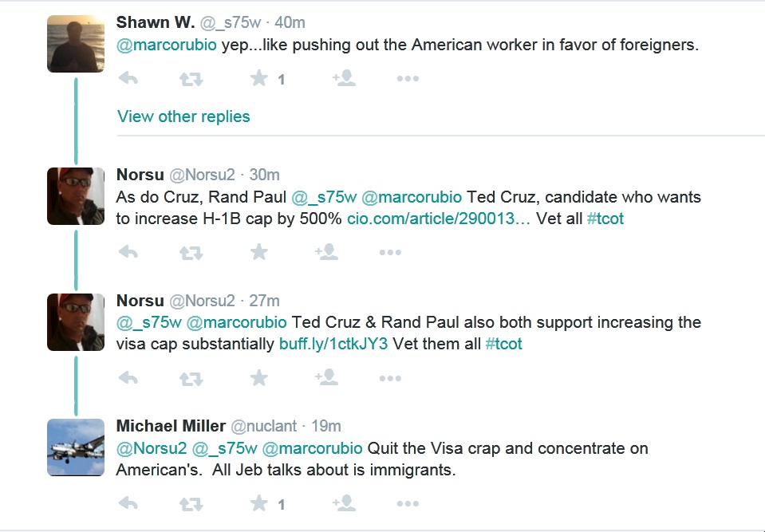Open the cio.com article link
Screen dimensions: 765x532
(439, 219)
